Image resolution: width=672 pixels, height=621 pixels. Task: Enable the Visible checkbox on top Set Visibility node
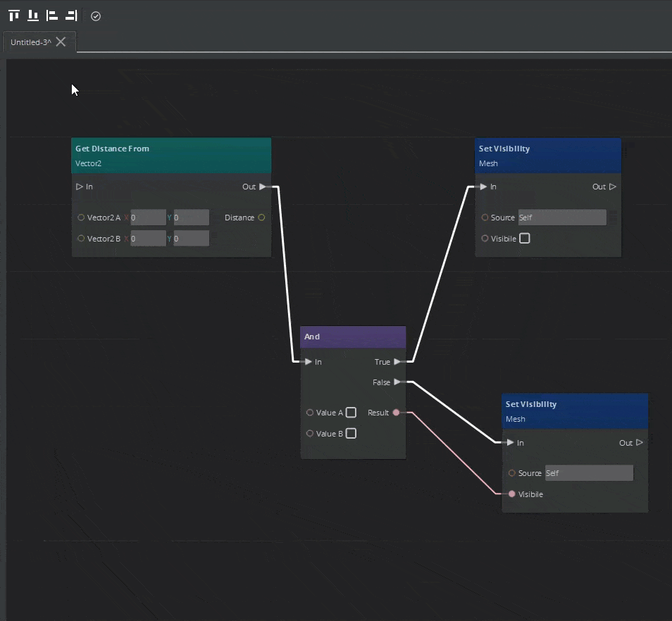point(524,238)
